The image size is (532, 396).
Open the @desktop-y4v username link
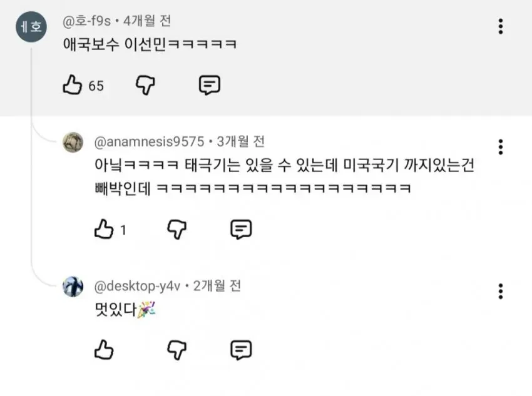point(138,286)
